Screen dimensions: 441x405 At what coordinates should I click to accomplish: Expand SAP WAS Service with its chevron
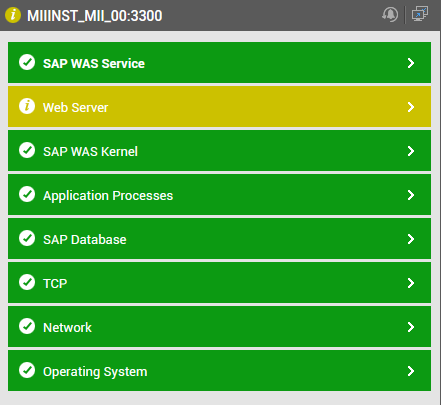411,63
